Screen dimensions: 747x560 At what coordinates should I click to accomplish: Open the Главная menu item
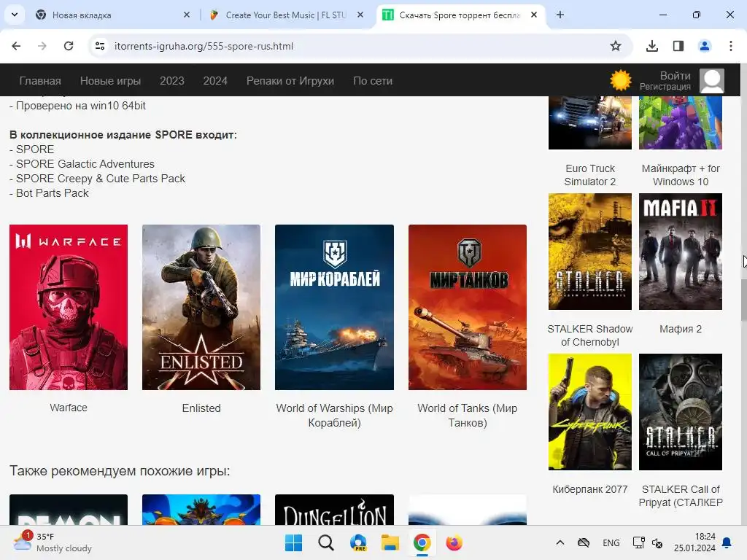pyautogui.click(x=40, y=81)
